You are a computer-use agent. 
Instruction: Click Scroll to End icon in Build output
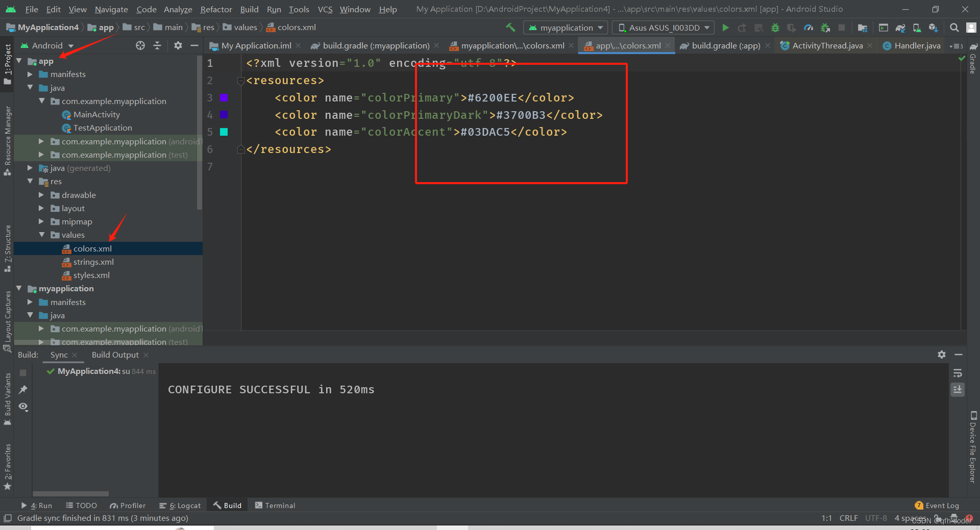pyautogui.click(x=958, y=390)
